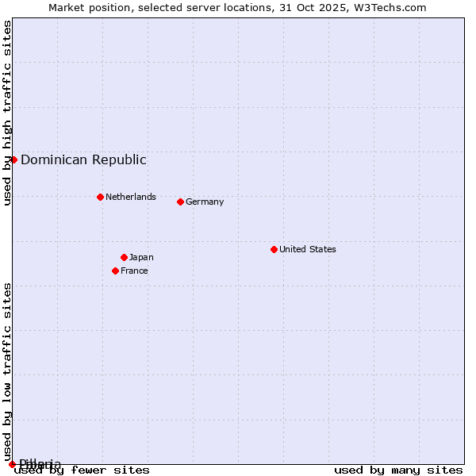Click the Netherlands text label
This screenshot has width=476, height=476.
click(130, 197)
